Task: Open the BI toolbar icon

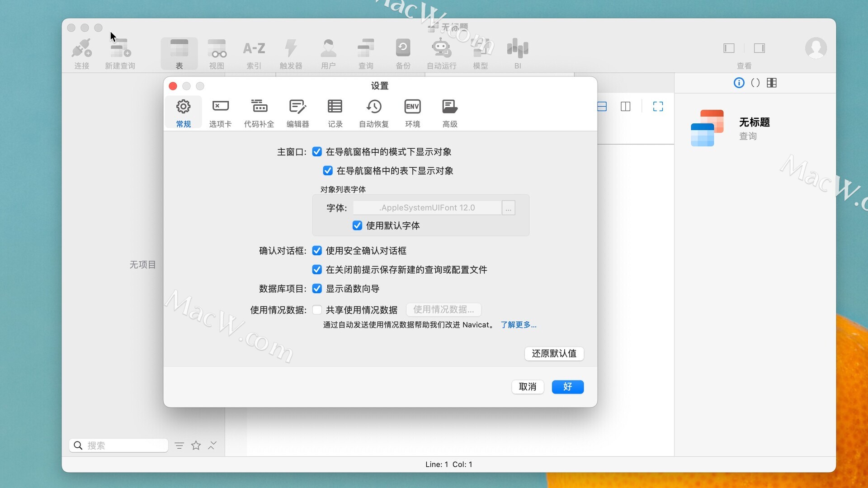Action: click(518, 54)
